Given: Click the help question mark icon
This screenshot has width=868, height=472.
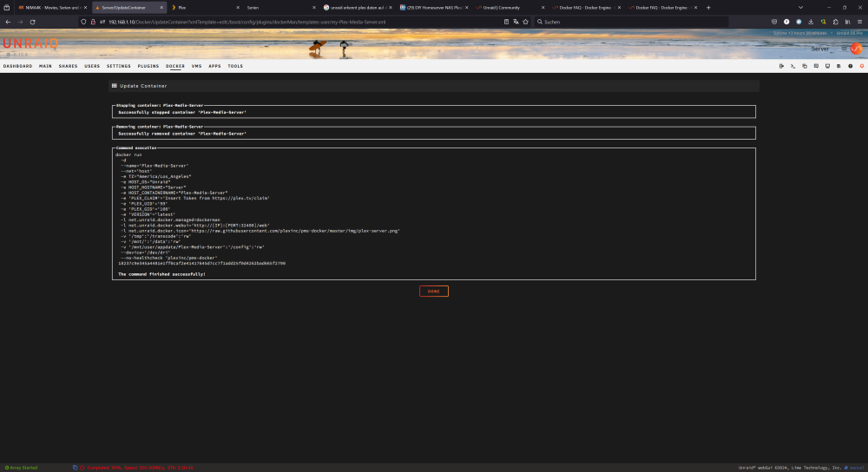Looking at the screenshot, I should [851, 66].
